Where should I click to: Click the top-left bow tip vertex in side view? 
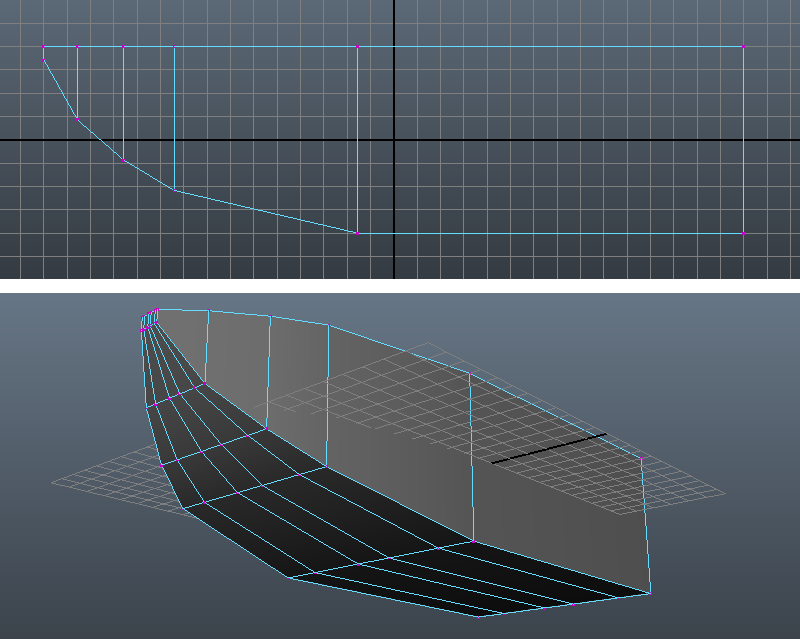(44, 46)
